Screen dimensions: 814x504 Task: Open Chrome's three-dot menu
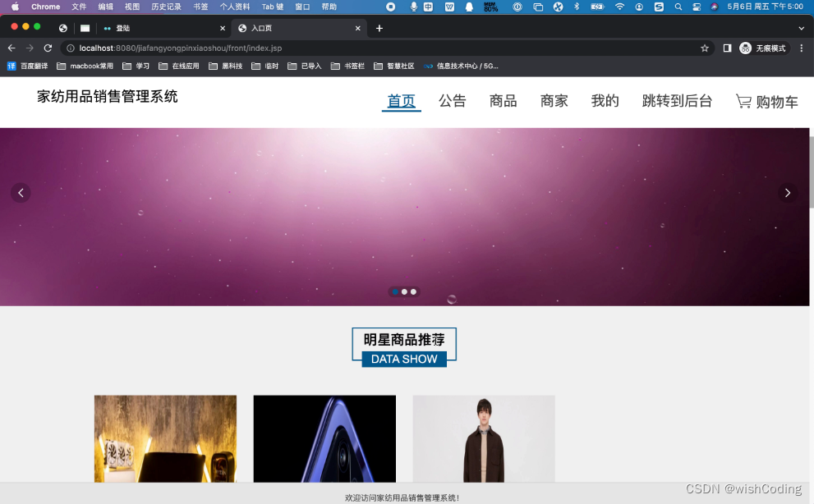click(x=802, y=48)
